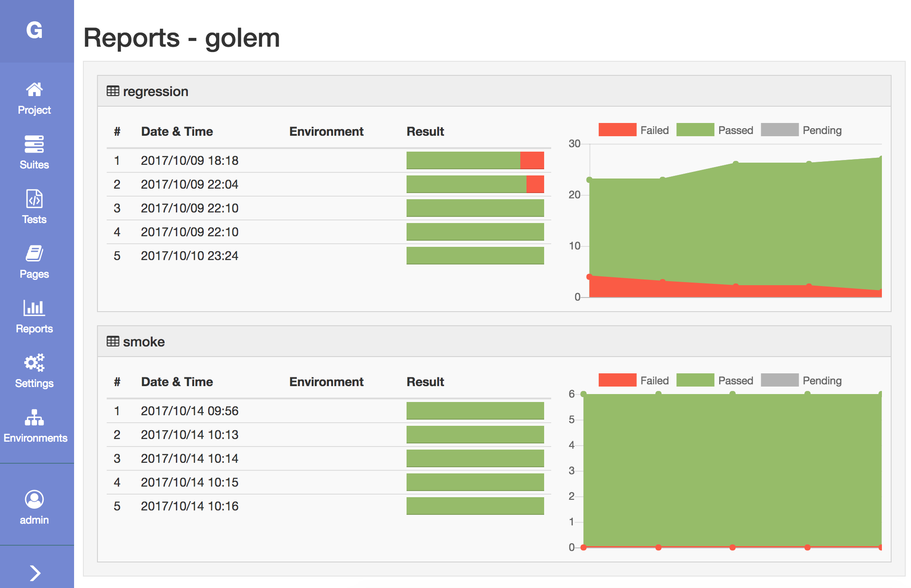The image size is (911, 588).
Task: Go to the Suites sidebar icon
Action: 34,144
